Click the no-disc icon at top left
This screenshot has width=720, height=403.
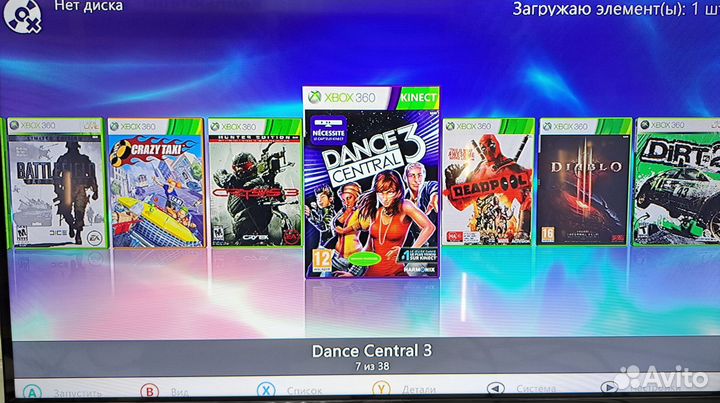tap(22, 16)
